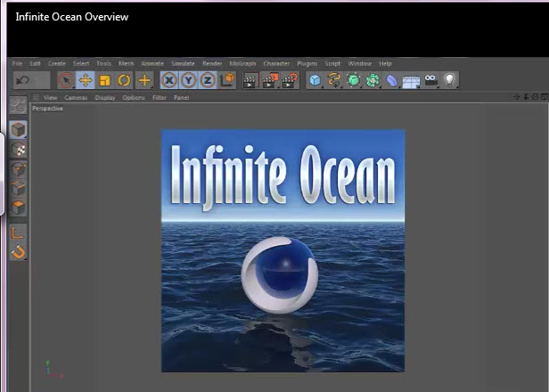Activate the Rotate tool
Screen dimensions: 549x392
tap(124, 80)
